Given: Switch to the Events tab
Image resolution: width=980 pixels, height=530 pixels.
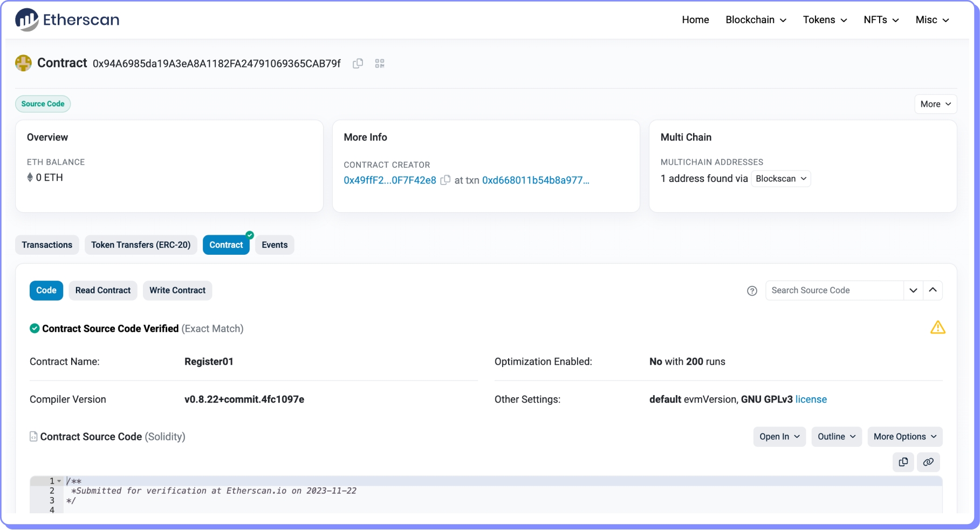Looking at the screenshot, I should pos(275,245).
